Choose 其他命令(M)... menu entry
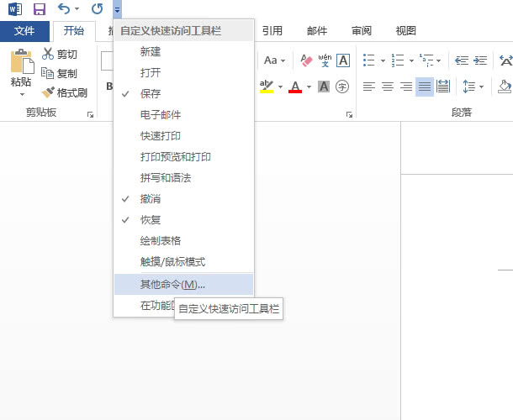Image resolution: width=513 pixels, height=420 pixels. point(183,285)
